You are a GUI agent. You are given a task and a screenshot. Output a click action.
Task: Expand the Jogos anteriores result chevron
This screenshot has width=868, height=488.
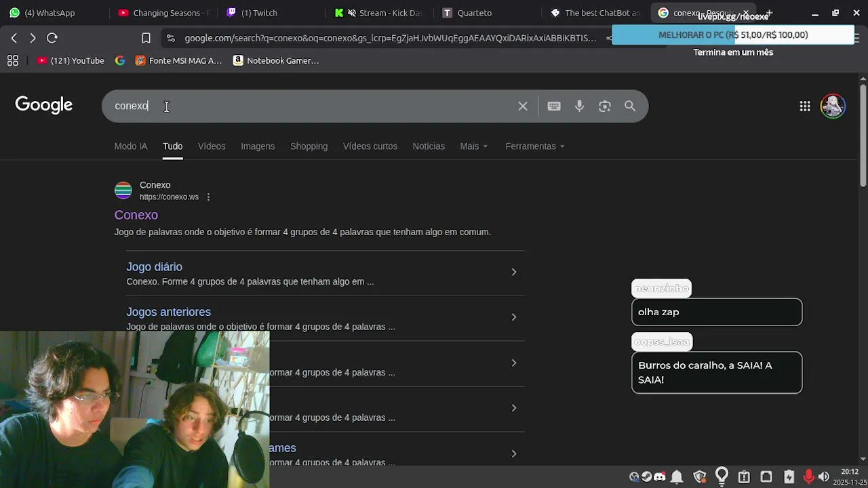click(x=513, y=317)
